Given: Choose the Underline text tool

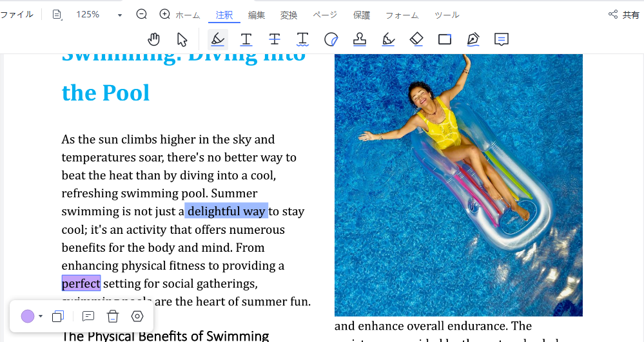Looking at the screenshot, I should coord(246,39).
